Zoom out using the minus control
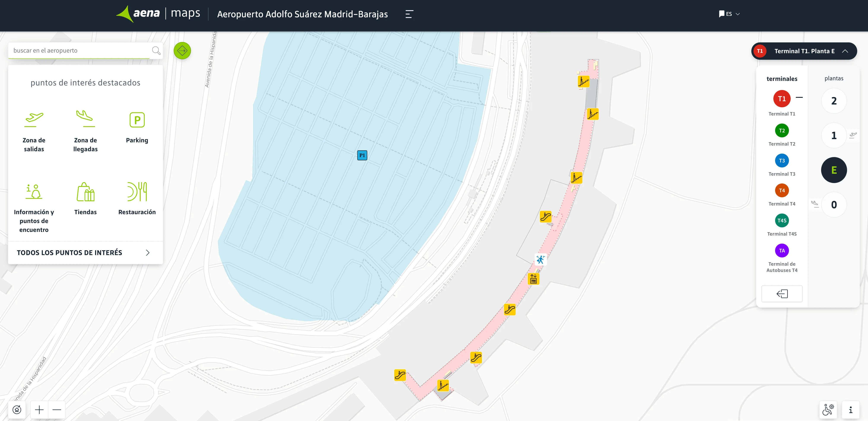Viewport: 868px width, 421px height. pos(57,410)
